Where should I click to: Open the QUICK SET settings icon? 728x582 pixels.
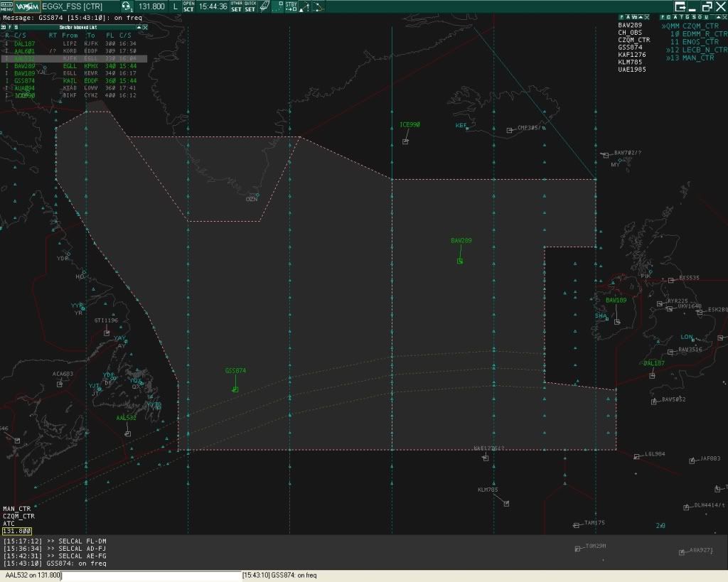[249, 6]
